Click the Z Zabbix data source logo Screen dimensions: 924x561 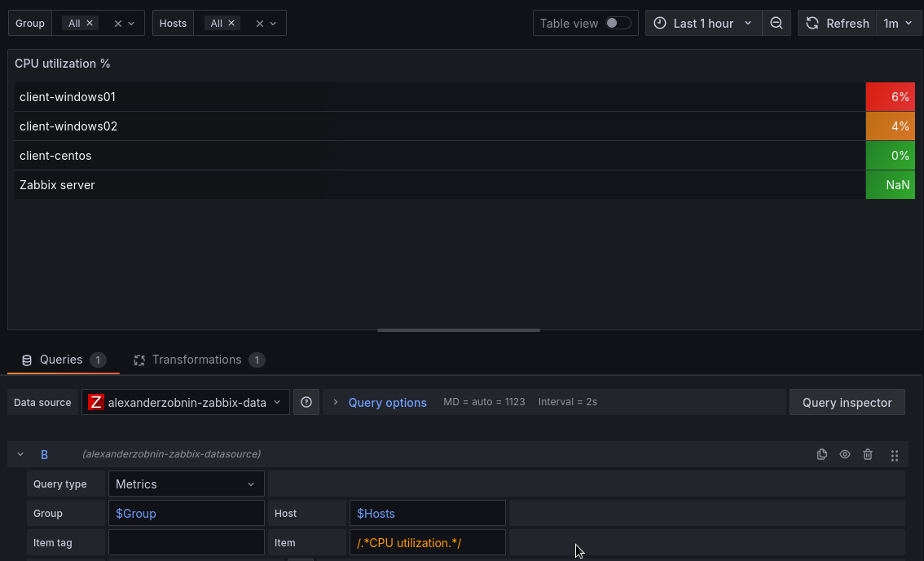coord(95,402)
